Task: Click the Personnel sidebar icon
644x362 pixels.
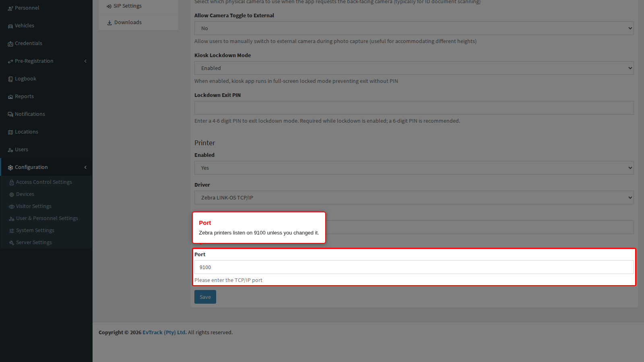Action: [10, 8]
